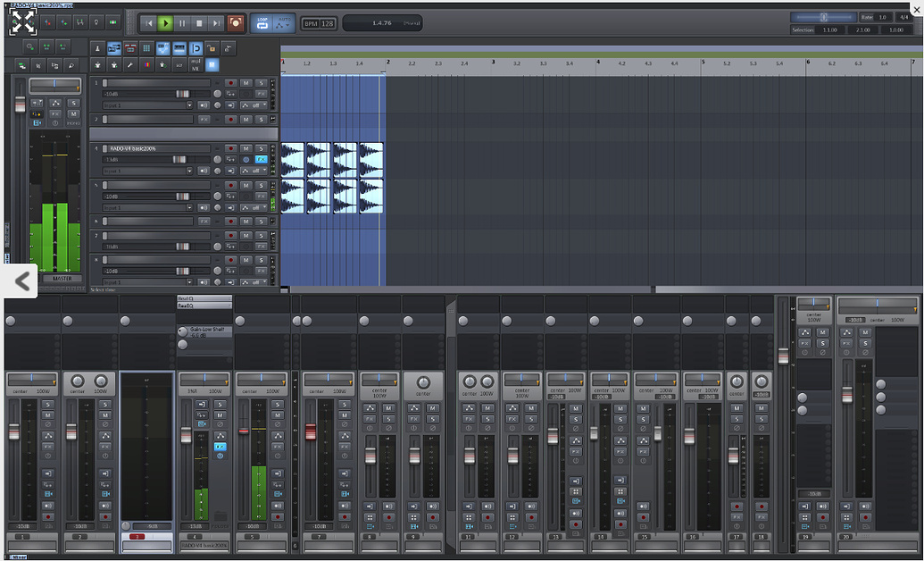Open the FX button on track 6

204,222
